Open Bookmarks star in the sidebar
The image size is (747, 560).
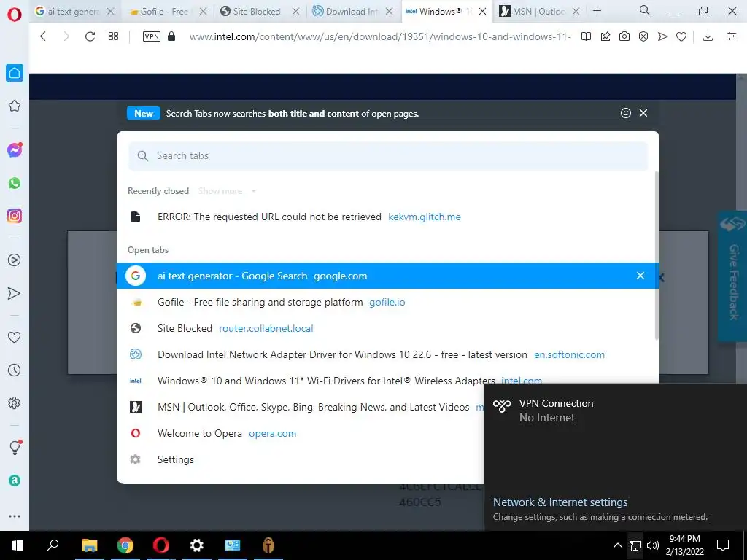tap(15, 106)
